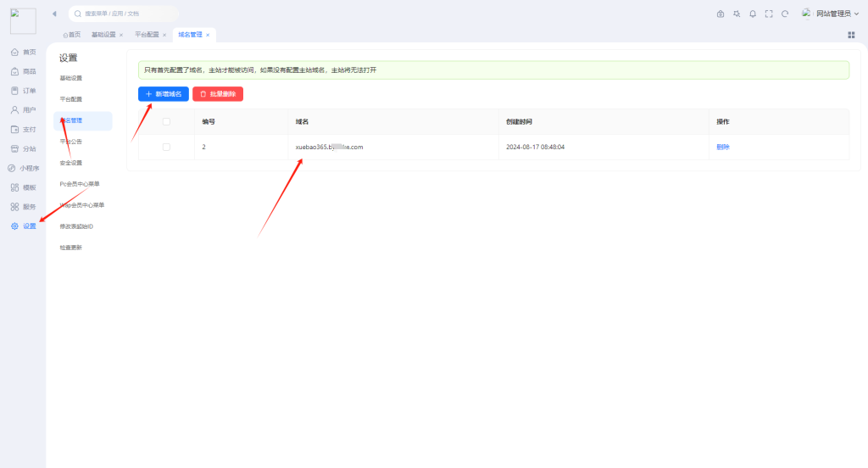Viewport: 868px width, 468px height.
Task: Close the 平台配置 tab
Action: coord(164,35)
